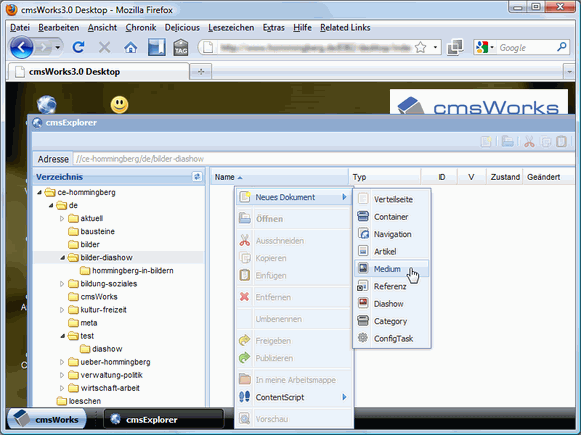The image size is (581, 435).
Task: Choose Container document type
Action: [392, 217]
